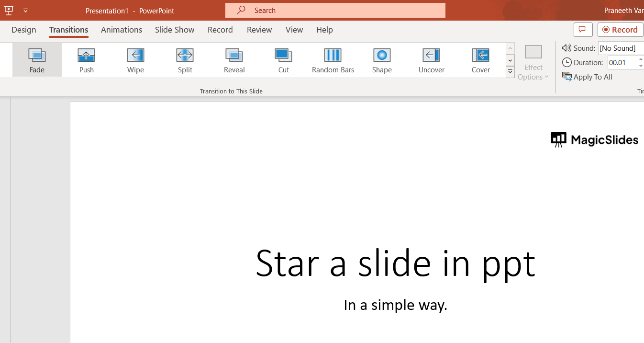This screenshot has width=644, height=343.
Task: Increase Duration using the up stepper
Action: [640, 59]
